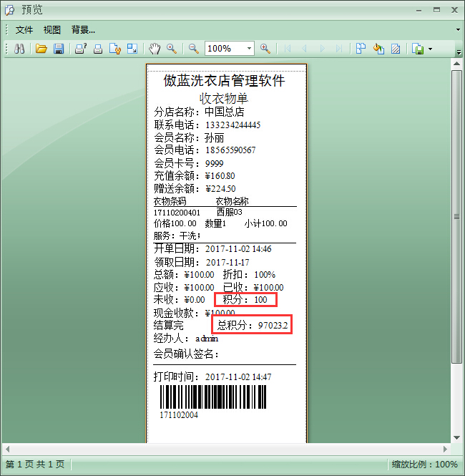Click gift balance ¥224.50
This screenshot has height=476, width=465.
[220, 188]
